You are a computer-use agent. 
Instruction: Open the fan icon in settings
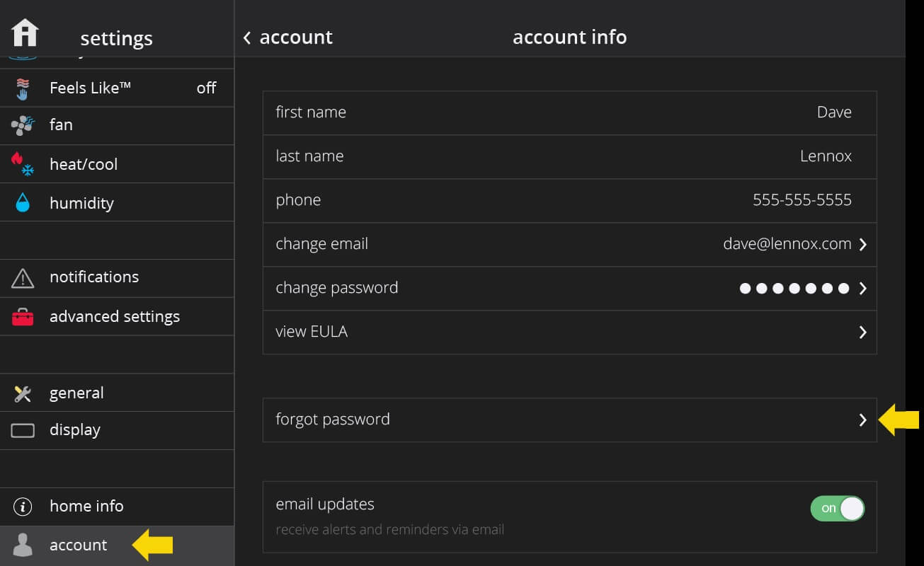coord(23,126)
